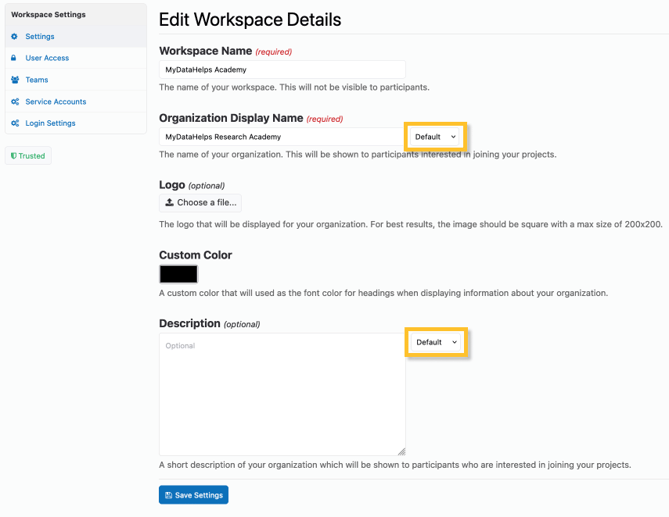Click the Save Settings button

pyautogui.click(x=193, y=495)
